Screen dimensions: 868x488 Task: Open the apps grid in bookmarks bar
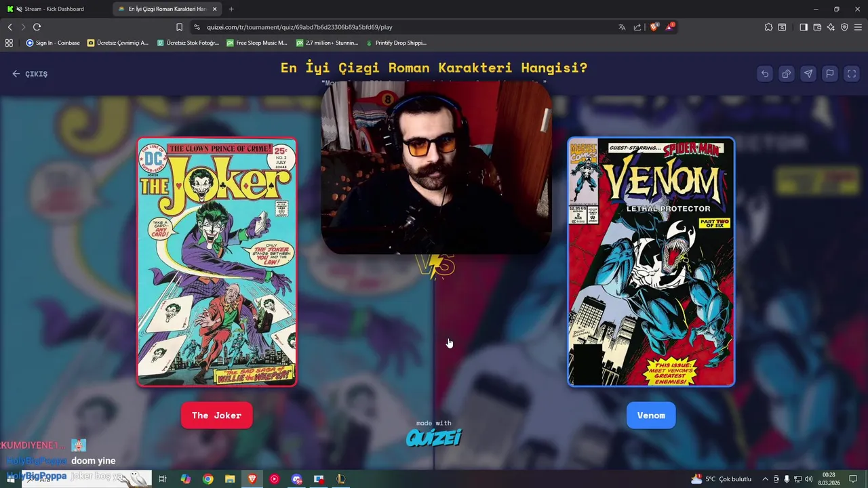[9, 43]
